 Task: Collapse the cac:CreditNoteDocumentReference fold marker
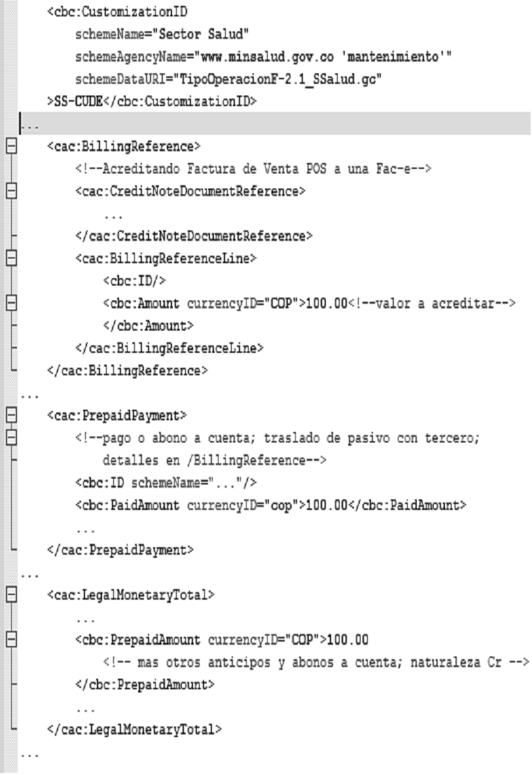click(x=11, y=191)
